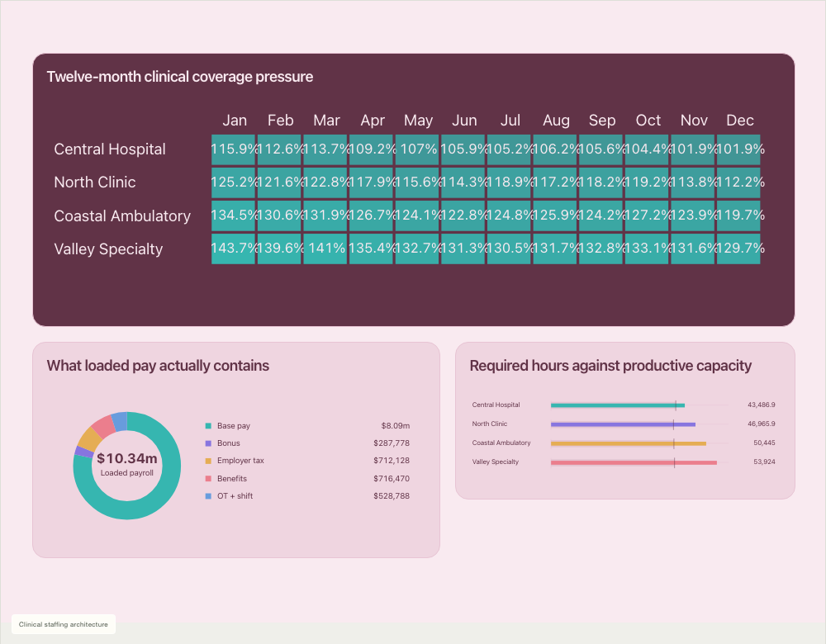Image resolution: width=826 pixels, height=644 pixels.
Task: Click the Sep column header
Action: (x=602, y=121)
